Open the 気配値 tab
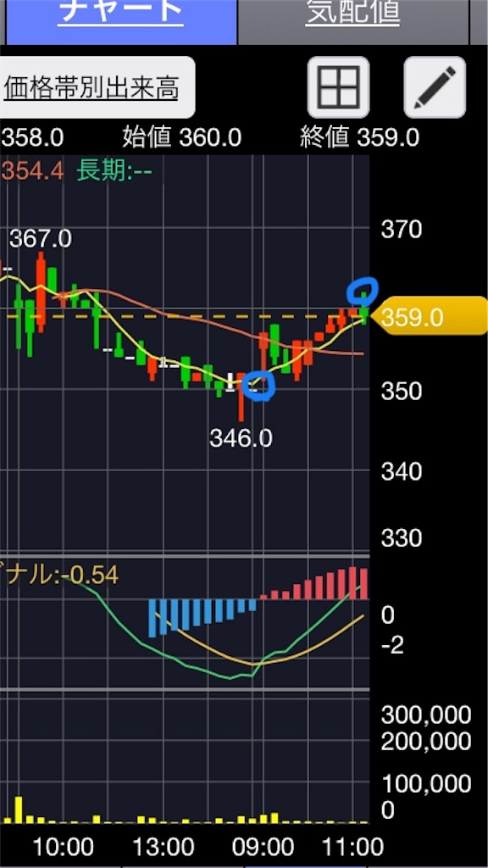488x868 pixels. tap(353, 22)
